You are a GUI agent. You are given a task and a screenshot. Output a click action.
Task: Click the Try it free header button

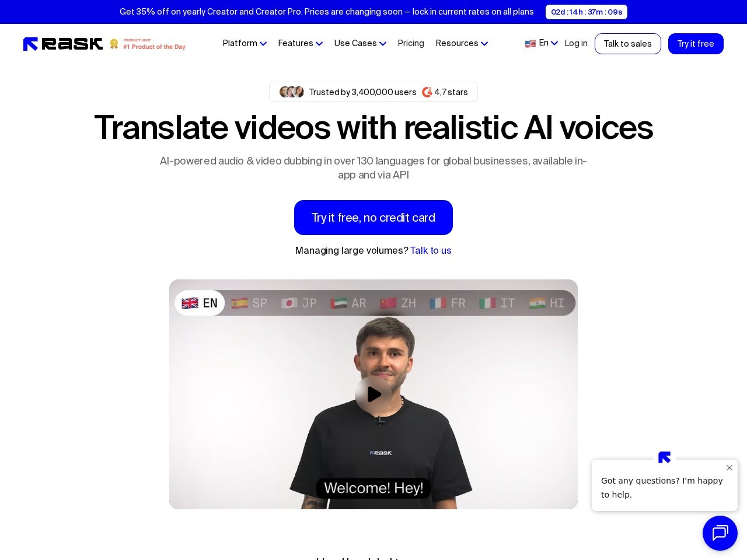[696, 44]
